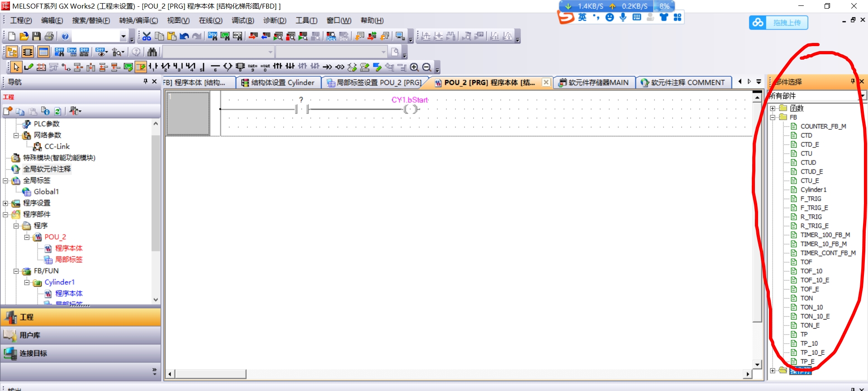Open the 转换/编译 menu

[x=138, y=20]
